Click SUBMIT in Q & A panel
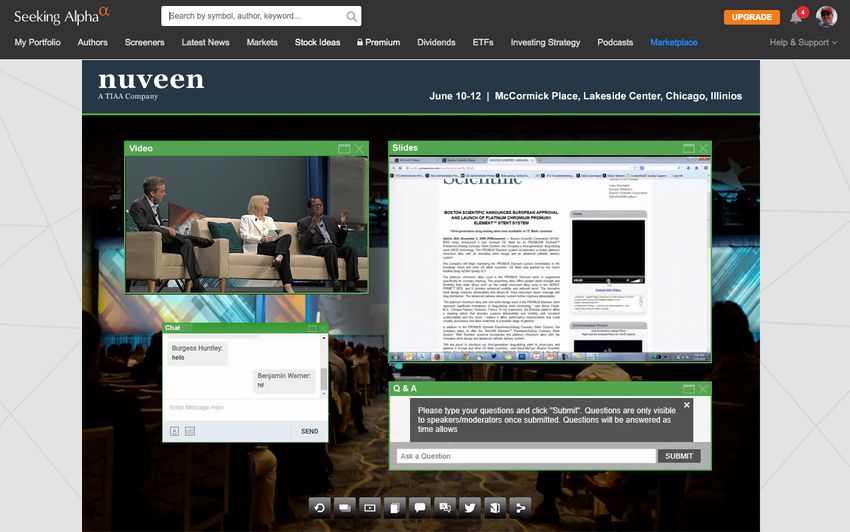The image size is (850, 532). (x=679, y=456)
